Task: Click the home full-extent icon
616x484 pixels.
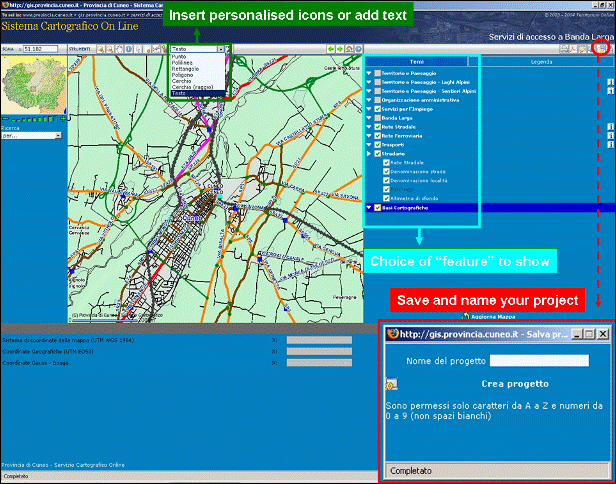Action: point(349,49)
